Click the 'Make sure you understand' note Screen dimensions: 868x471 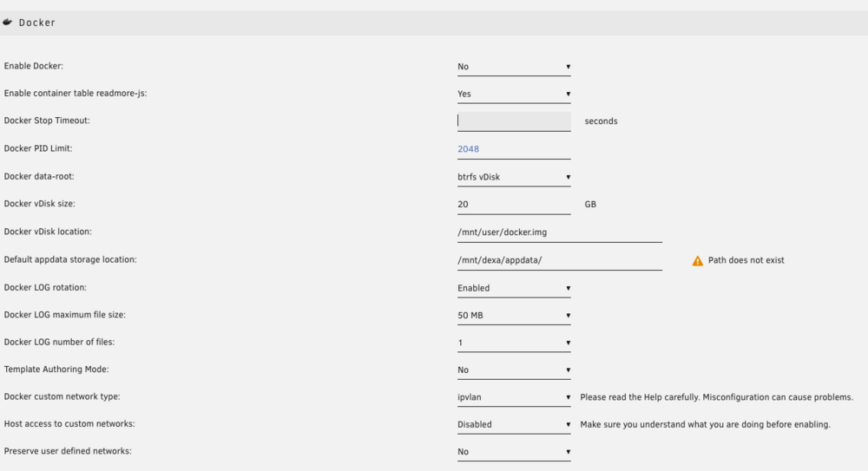pyautogui.click(x=705, y=424)
